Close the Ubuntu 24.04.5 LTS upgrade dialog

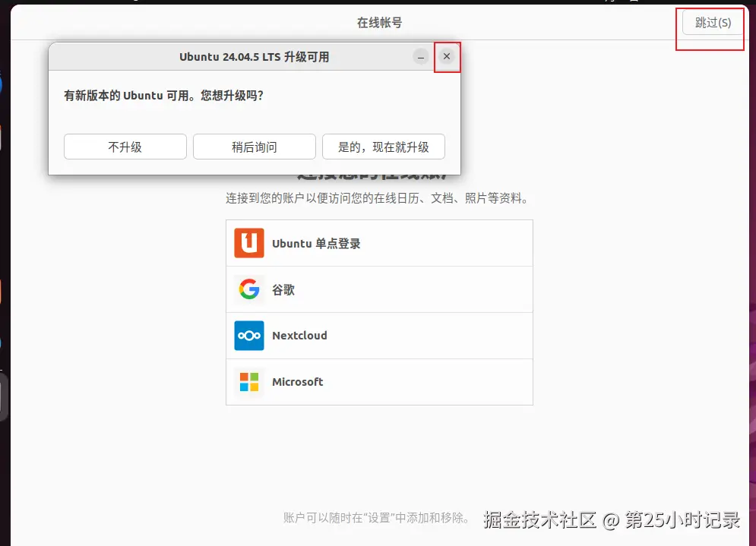(x=447, y=56)
